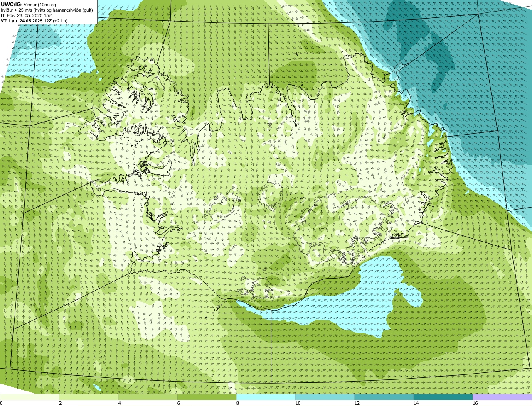Image resolution: width=532 pixels, height=406 pixels.
Task: Select the 4–6 m/s green legend swatch
Action: click(148, 397)
